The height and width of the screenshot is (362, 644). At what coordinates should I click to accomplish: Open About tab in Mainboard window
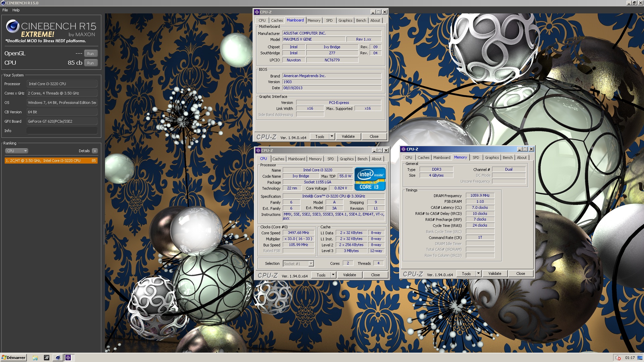(x=375, y=20)
